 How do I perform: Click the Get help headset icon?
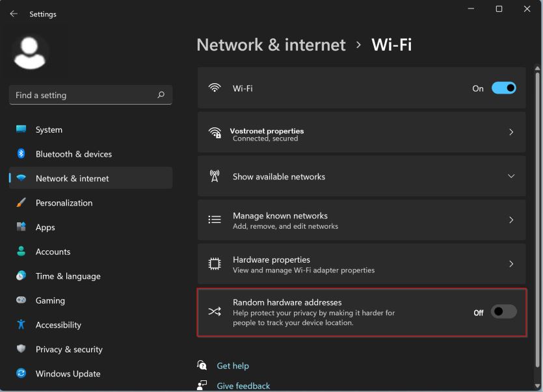(202, 365)
